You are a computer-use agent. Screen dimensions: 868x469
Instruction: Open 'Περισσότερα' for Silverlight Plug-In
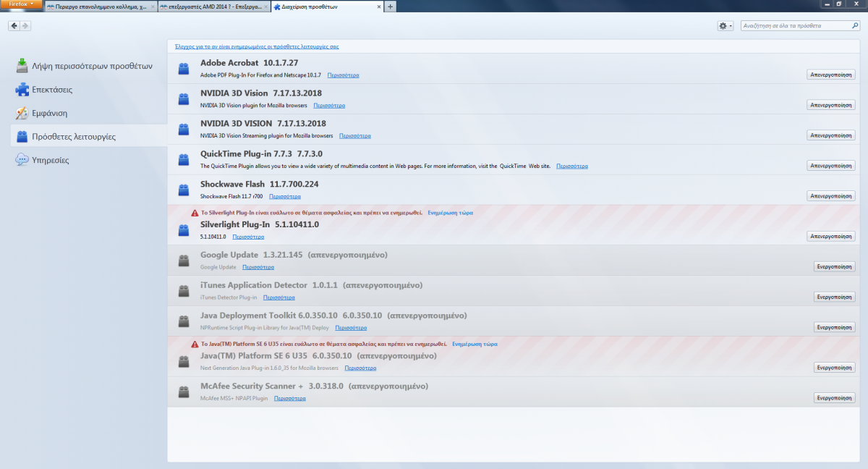[248, 236]
